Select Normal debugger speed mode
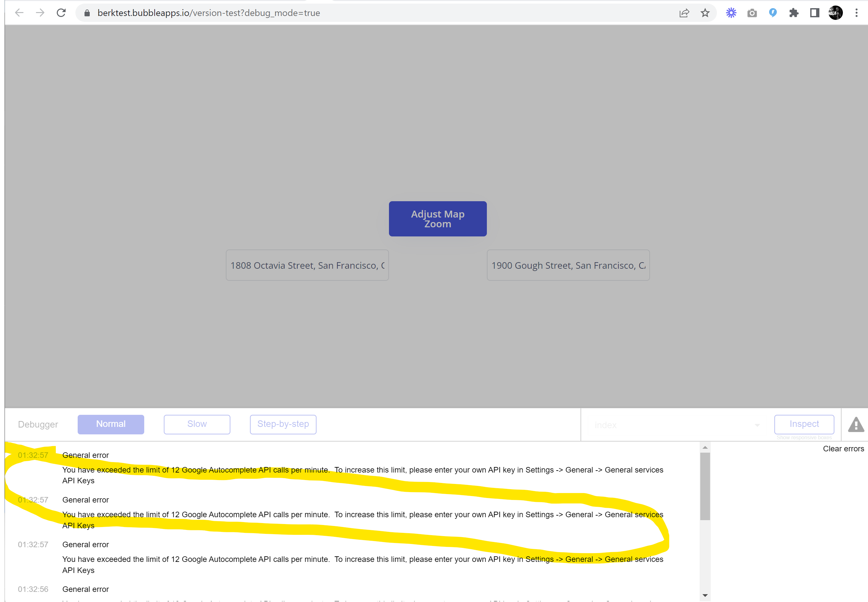 click(111, 424)
